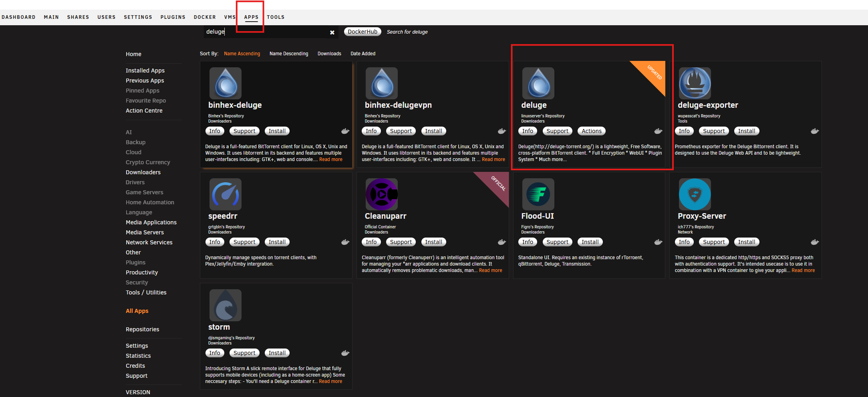Click Read more on storm description
Screen dimensions: 868x397
[330, 381]
